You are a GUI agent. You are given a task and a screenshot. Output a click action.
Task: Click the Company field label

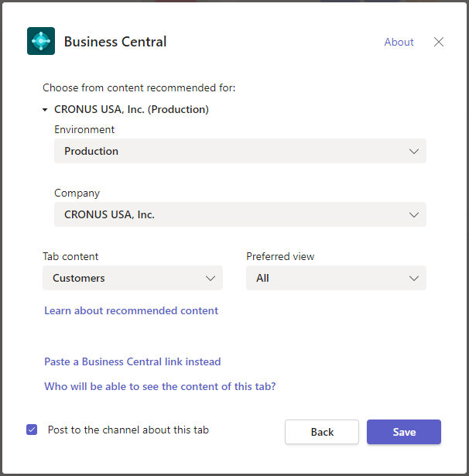pyautogui.click(x=77, y=193)
